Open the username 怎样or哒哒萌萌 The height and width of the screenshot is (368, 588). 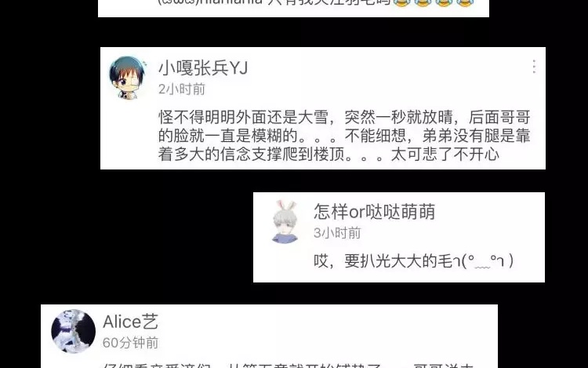pos(374,212)
